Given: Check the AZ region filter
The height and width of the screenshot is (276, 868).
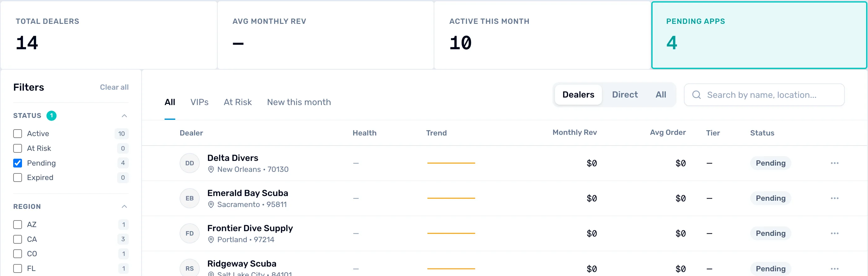Looking at the screenshot, I should point(18,225).
